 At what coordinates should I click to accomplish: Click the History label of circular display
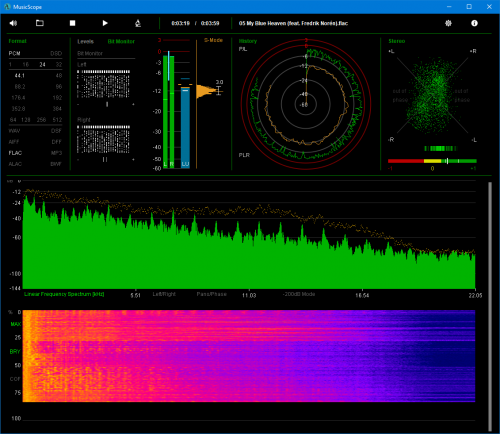248,41
